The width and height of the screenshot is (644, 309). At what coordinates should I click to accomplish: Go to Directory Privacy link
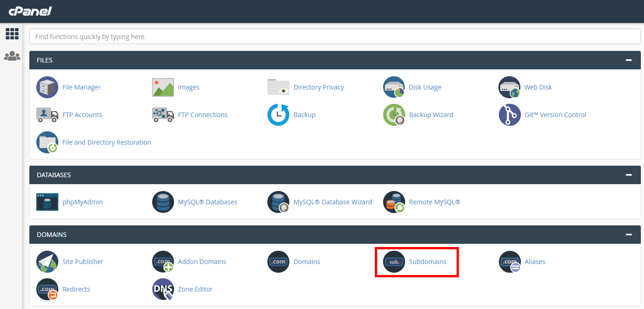(x=319, y=87)
